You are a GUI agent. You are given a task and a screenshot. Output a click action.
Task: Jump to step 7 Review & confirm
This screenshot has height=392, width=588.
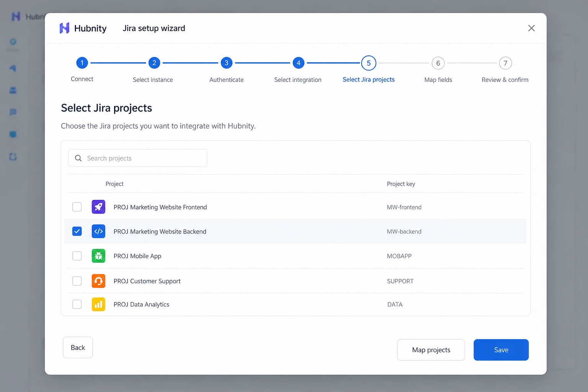(x=505, y=63)
